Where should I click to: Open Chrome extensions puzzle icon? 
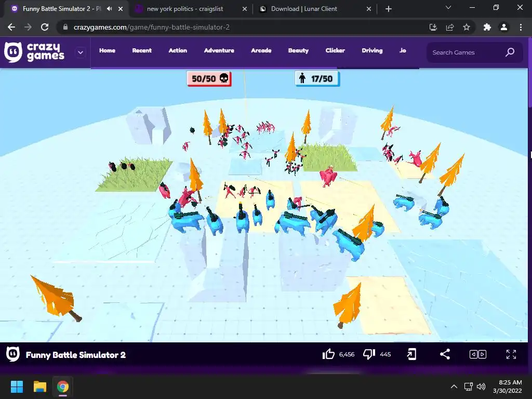pos(487,27)
